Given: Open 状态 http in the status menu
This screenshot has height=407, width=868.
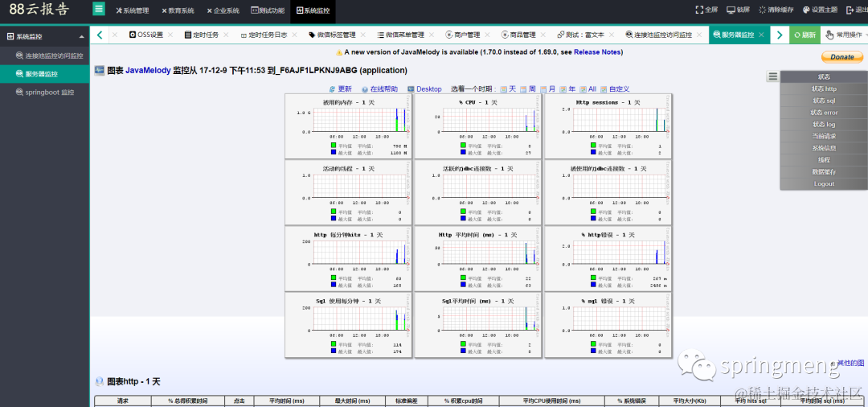Looking at the screenshot, I should click(x=824, y=88).
